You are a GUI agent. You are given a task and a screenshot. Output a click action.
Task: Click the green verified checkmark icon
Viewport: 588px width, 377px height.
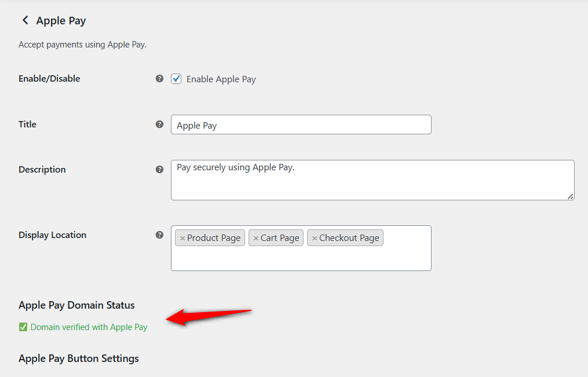tap(23, 327)
